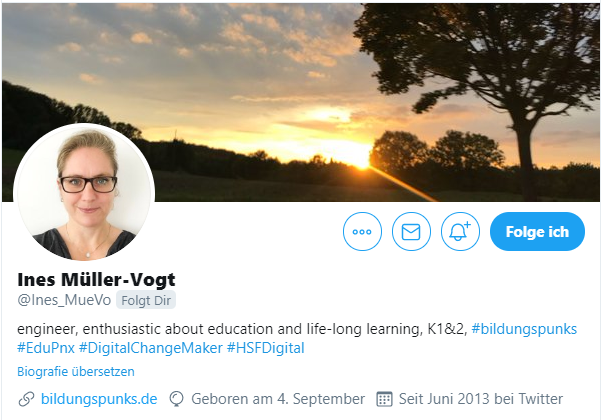This screenshot has height=420, width=604.
Task: Click the calendar joined-date icon
Action: [384, 399]
